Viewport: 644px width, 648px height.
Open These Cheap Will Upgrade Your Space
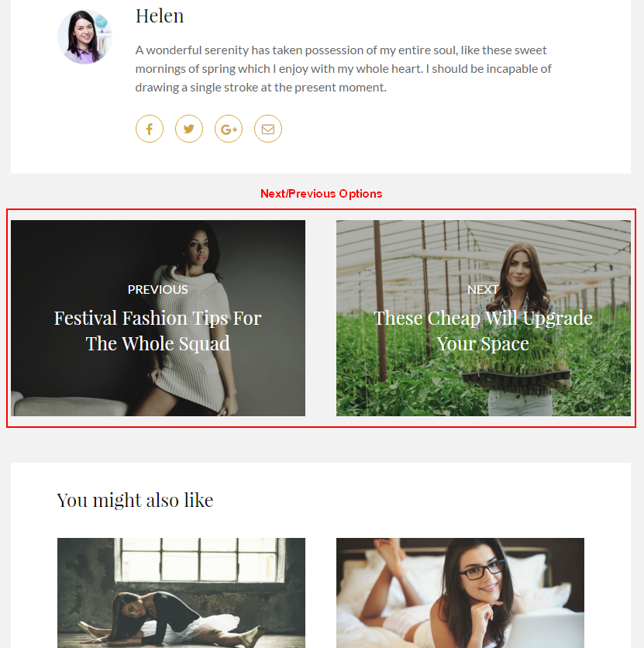pos(483,331)
